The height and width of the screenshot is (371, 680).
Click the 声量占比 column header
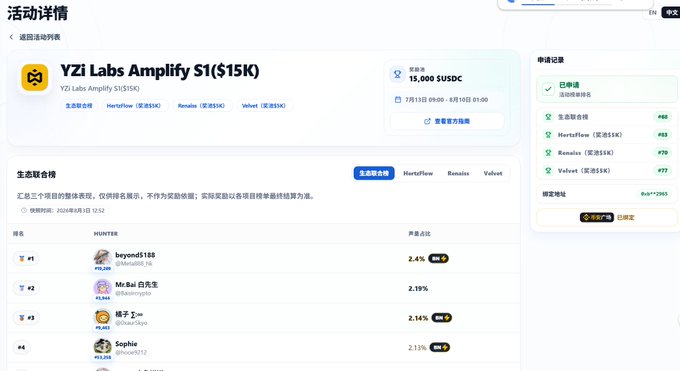(419, 233)
